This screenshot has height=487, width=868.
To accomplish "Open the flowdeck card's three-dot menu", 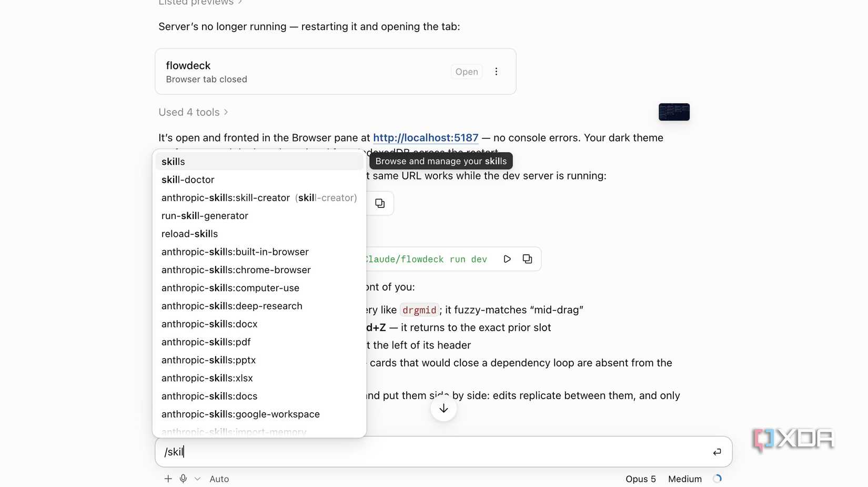I will point(496,72).
